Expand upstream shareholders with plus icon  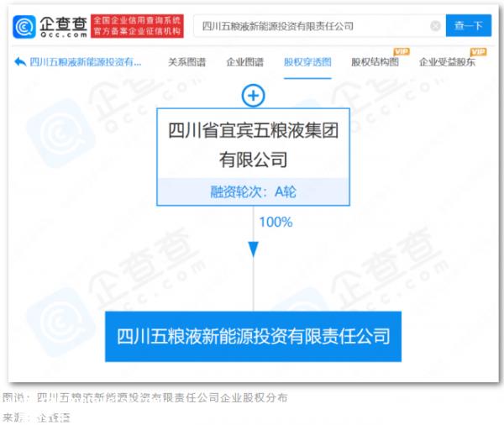tap(254, 96)
